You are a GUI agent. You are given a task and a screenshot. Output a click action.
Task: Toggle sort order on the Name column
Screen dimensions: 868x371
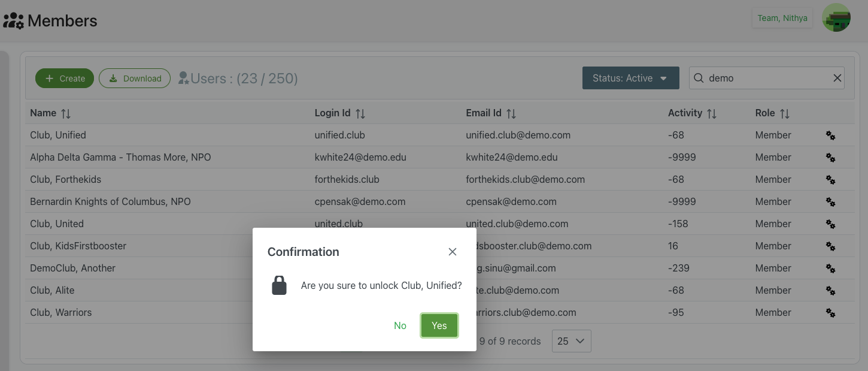tap(65, 113)
